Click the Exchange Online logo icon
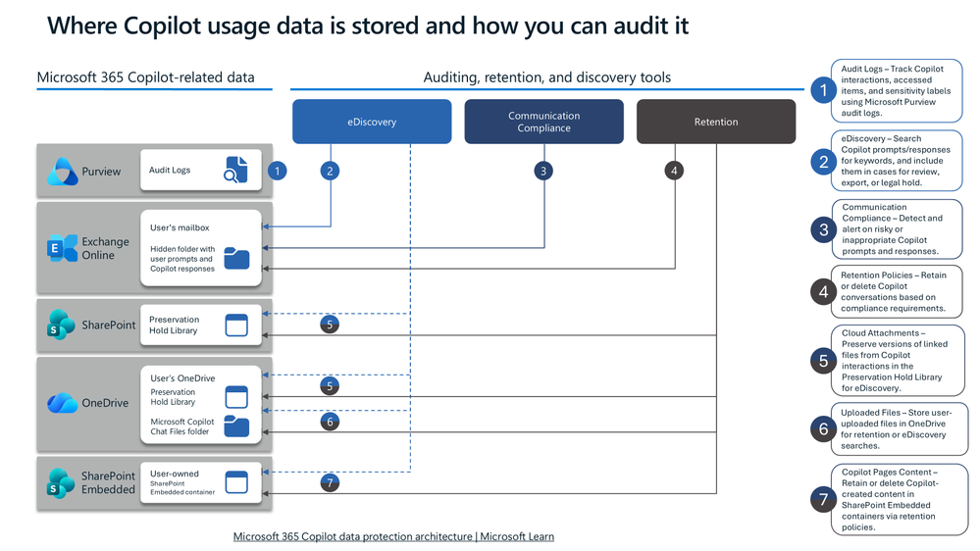The image size is (980, 551). [62, 248]
